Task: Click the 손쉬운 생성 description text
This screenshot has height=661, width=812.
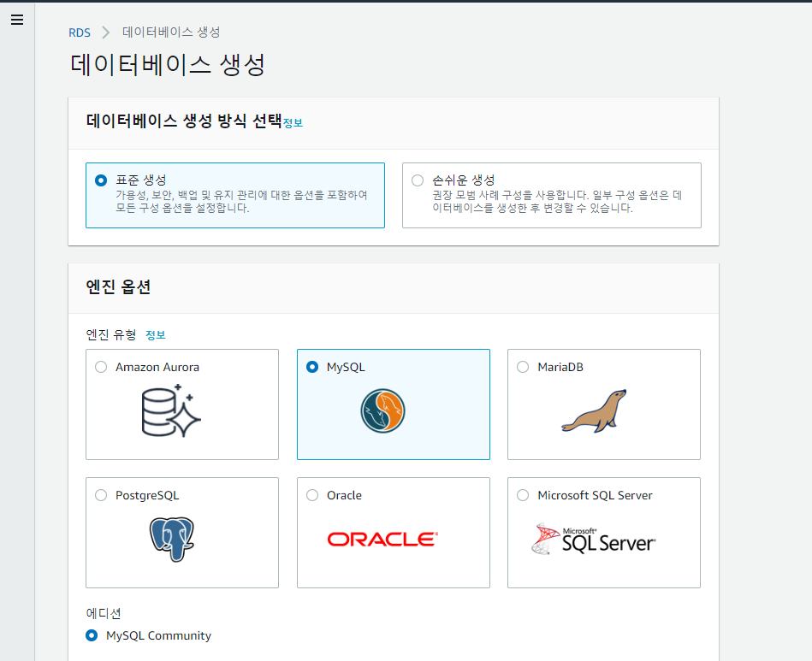Action: click(x=557, y=201)
